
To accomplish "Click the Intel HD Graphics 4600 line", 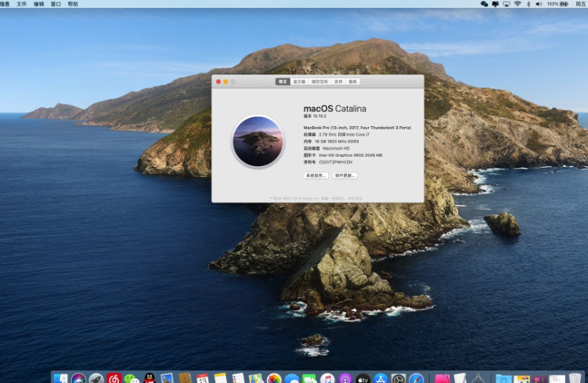I will point(343,155).
